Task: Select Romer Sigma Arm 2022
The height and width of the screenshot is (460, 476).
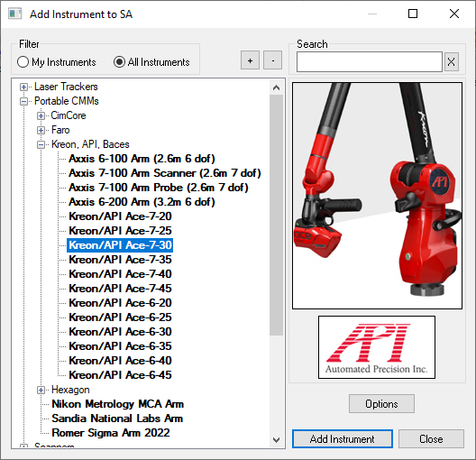Action: 111,433
